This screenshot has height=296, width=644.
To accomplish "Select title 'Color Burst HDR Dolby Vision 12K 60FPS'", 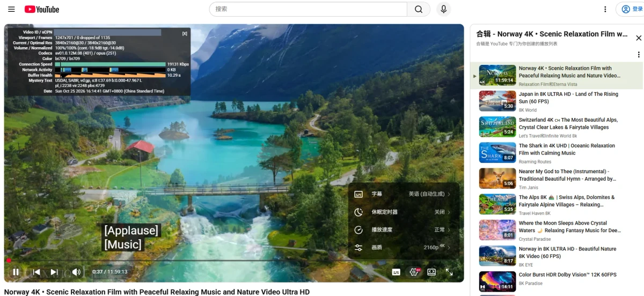I will pyautogui.click(x=567, y=275).
